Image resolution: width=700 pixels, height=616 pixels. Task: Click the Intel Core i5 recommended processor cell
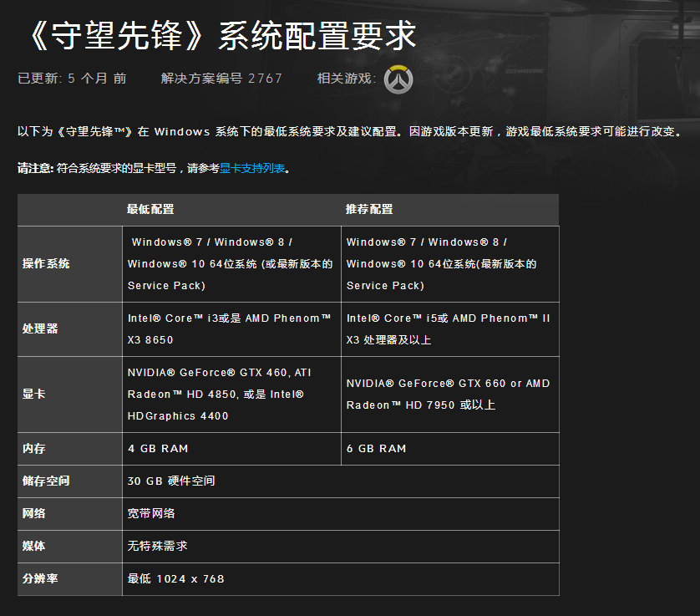click(450, 329)
